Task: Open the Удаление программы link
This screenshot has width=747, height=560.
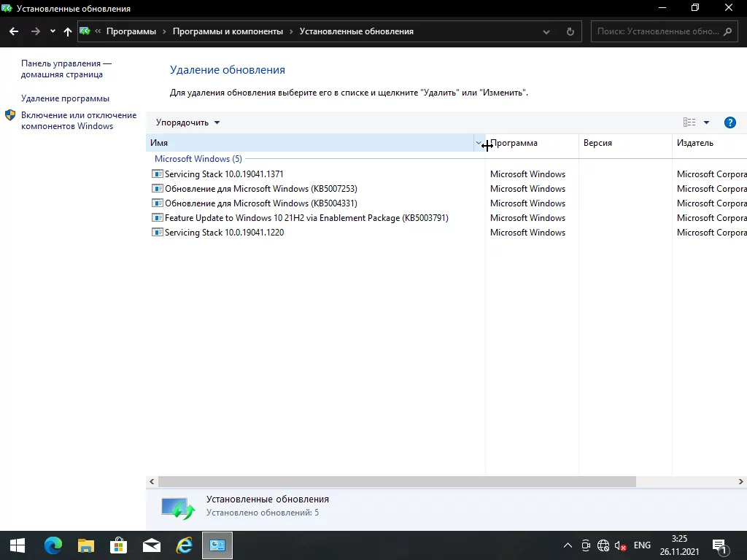Action: [x=65, y=98]
